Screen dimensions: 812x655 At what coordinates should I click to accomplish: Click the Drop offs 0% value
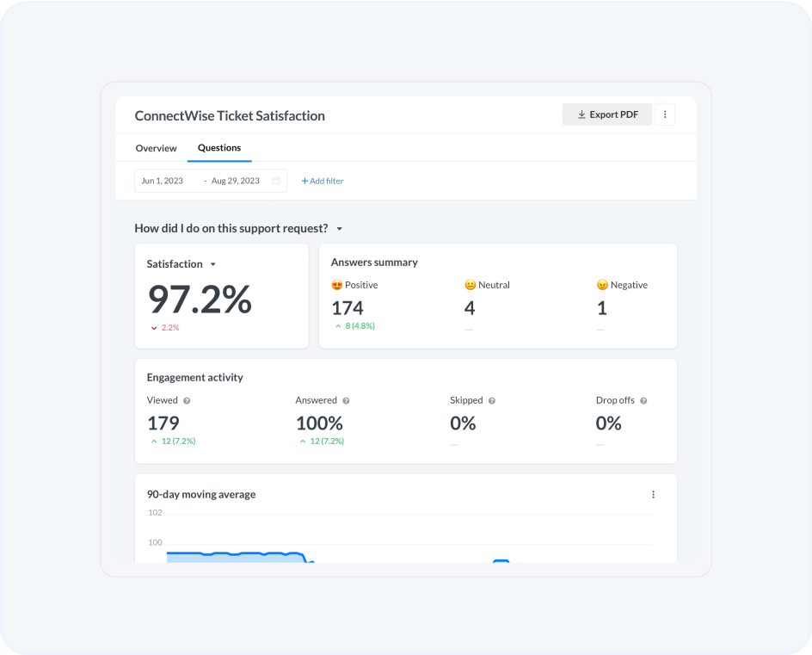[608, 423]
